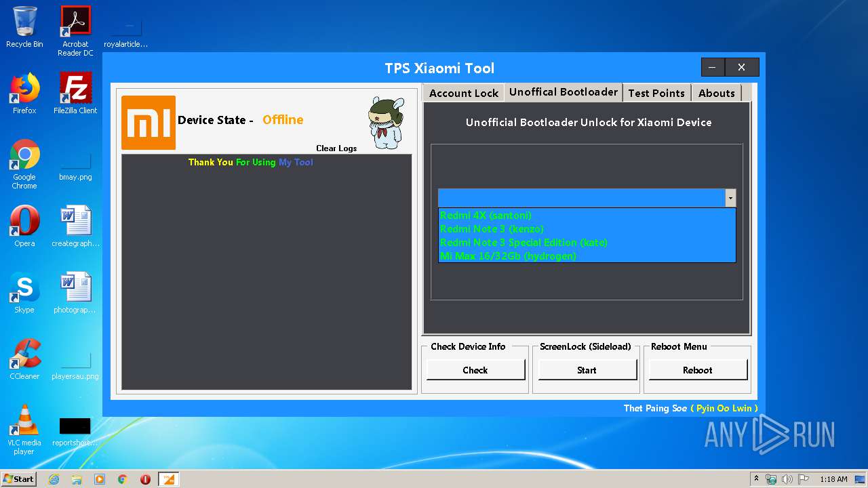
Task: Click Check device info button
Action: 475,370
